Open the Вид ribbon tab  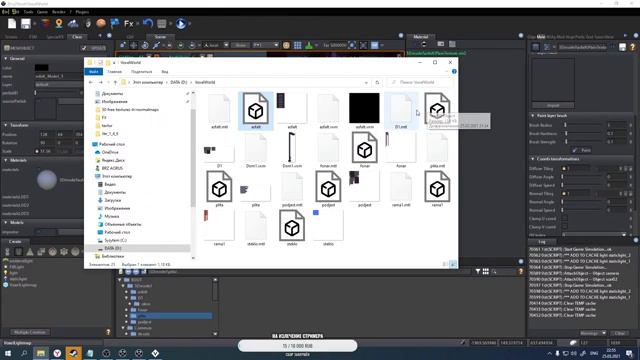164,72
